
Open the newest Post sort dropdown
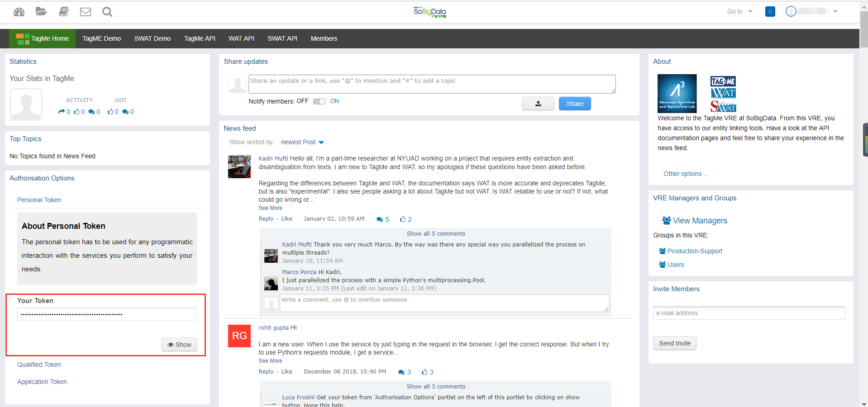(302, 142)
